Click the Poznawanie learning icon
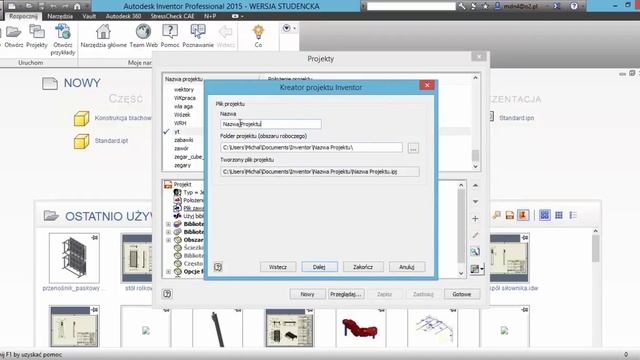Screen dimensions: 640x360 [x=198, y=32]
